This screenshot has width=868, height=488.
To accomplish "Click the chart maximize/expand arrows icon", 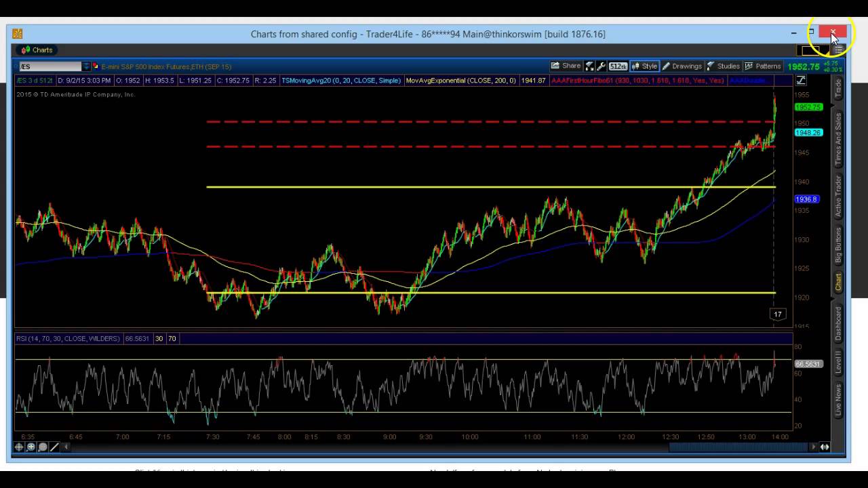I will click(x=589, y=66).
